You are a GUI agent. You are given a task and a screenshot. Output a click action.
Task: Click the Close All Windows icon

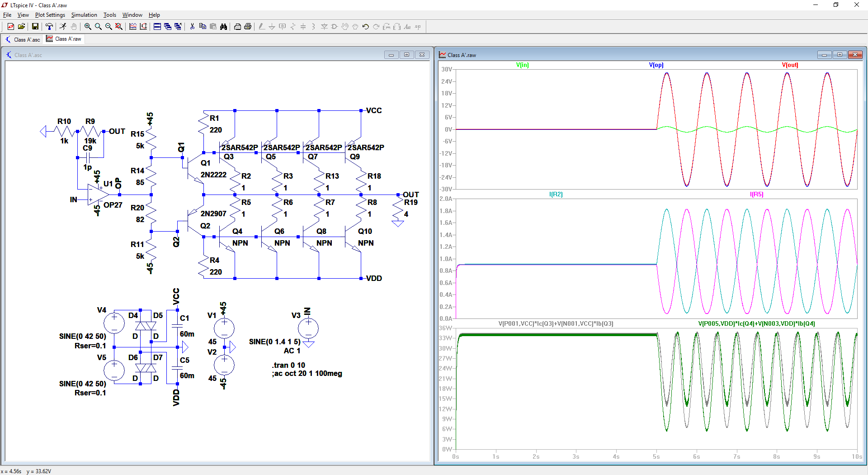click(x=178, y=27)
